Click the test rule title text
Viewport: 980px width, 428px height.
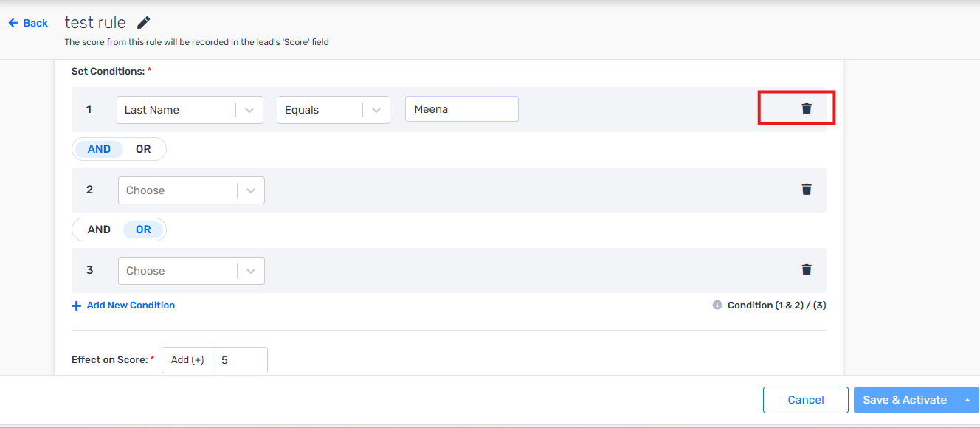(x=95, y=23)
